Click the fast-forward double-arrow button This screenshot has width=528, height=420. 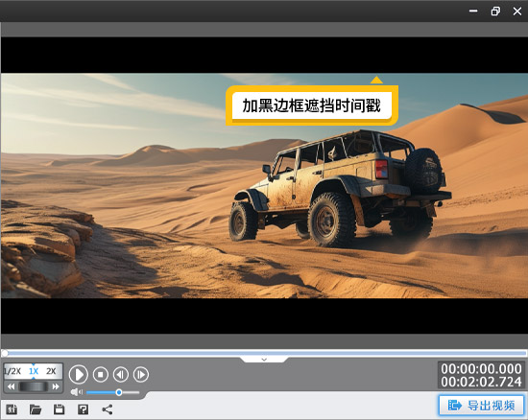click(x=56, y=386)
